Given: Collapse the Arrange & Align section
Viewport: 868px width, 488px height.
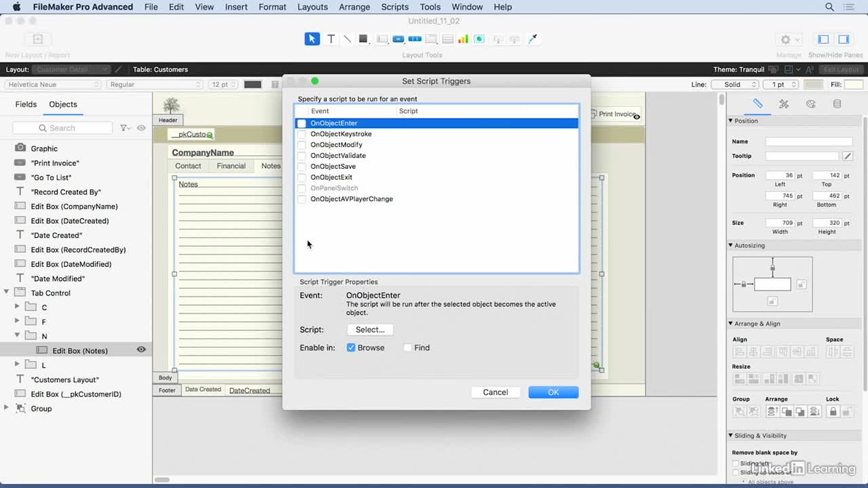Looking at the screenshot, I should [731, 323].
